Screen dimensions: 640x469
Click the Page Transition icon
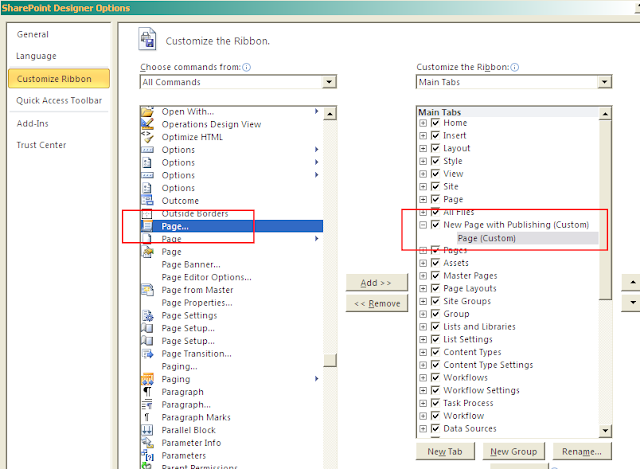[x=147, y=353]
